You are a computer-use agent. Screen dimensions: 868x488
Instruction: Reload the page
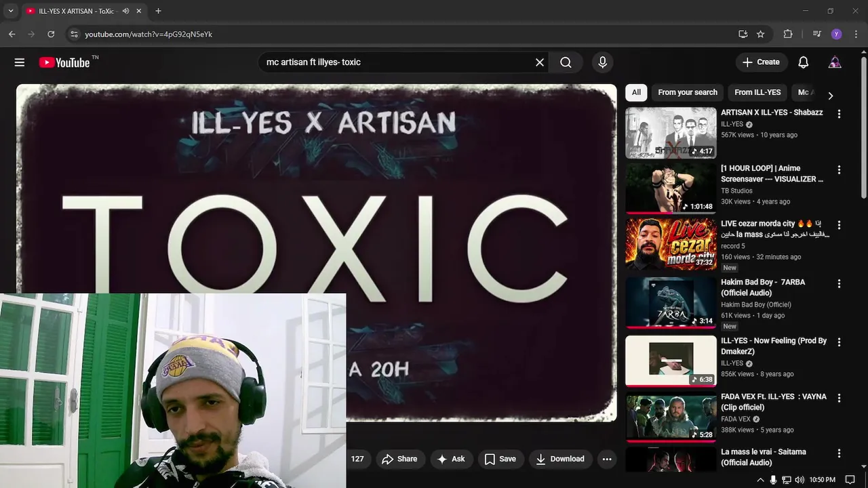coord(51,34)
